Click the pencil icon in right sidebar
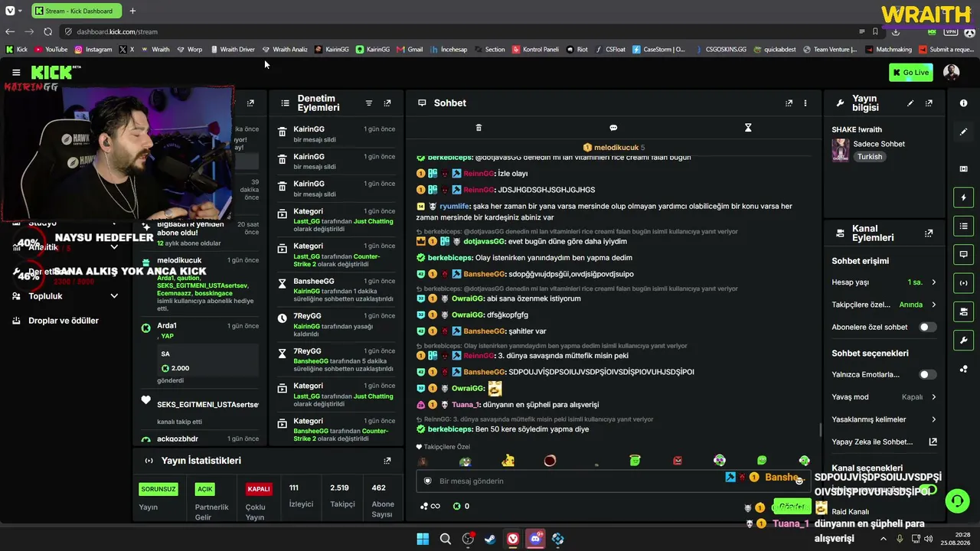Screen dimensions: 980x551 point(963,132)
